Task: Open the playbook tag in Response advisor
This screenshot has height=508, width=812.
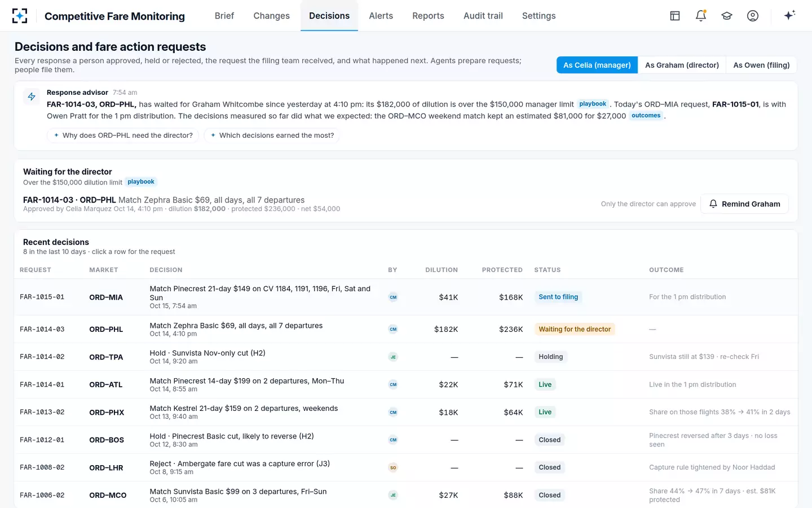Action: (593, 104)
